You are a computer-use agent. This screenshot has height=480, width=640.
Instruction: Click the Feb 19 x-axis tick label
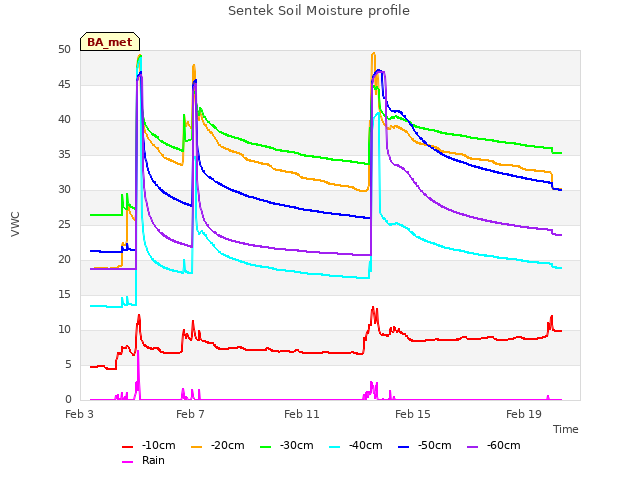point(524,414)
